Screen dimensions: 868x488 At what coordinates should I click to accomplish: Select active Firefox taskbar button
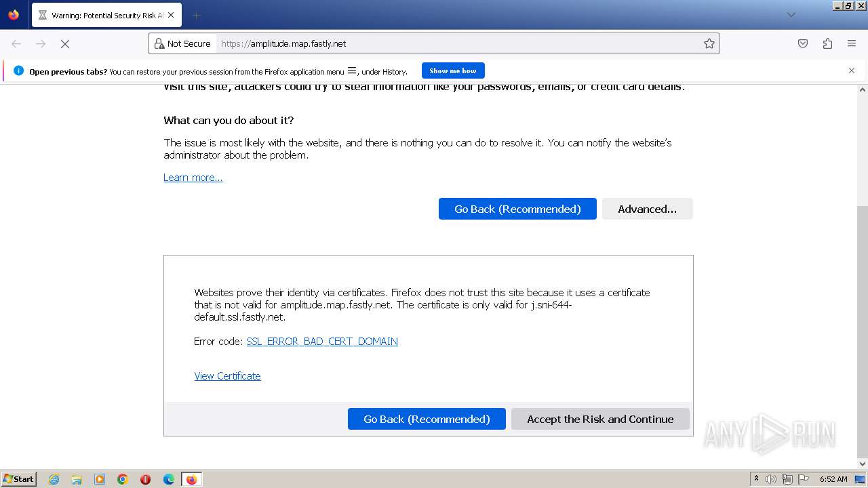191,479
